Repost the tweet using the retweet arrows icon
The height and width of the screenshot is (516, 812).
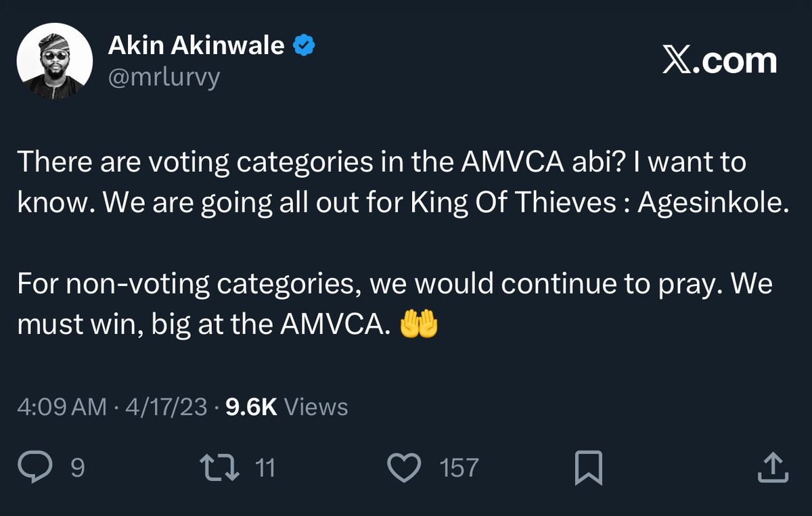(221, 467)
